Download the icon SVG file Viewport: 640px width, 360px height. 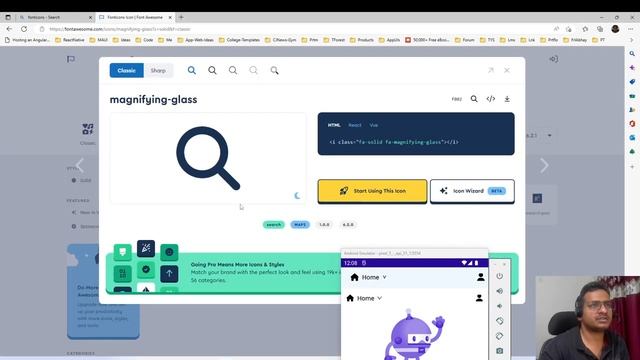(x=507, y=99)
